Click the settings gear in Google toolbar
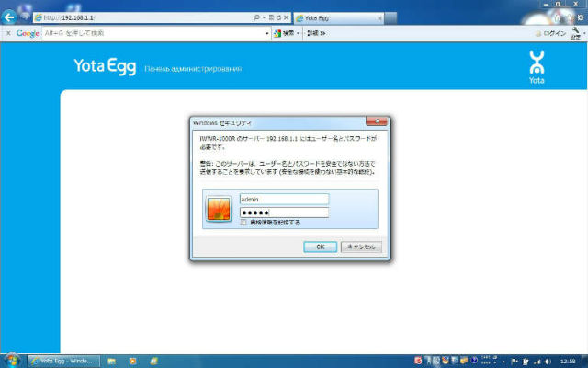588x368 pixels. pos(576,32)
